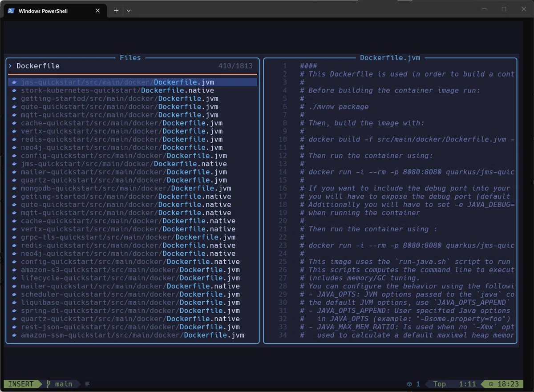Click the Docker icon beside scheduler-quickstart Dockerfile.jvm

tap(15, 295)
